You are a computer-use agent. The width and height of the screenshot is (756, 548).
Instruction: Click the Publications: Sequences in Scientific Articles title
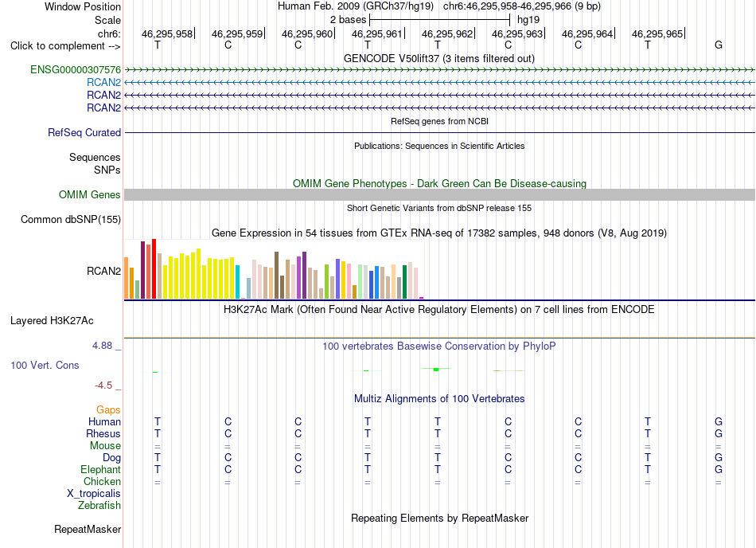(439, 146)
